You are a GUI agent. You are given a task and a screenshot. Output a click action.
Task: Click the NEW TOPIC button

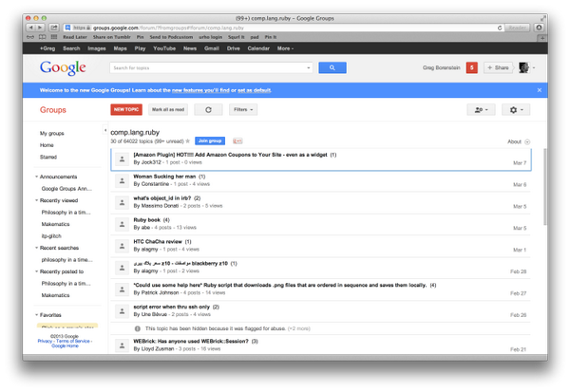126,109
